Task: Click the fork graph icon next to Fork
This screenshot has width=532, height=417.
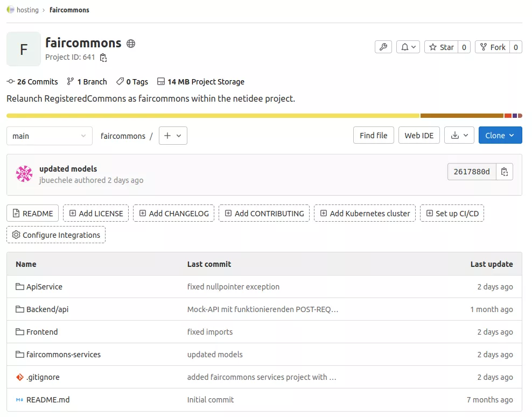Action: tap(484, 47)
